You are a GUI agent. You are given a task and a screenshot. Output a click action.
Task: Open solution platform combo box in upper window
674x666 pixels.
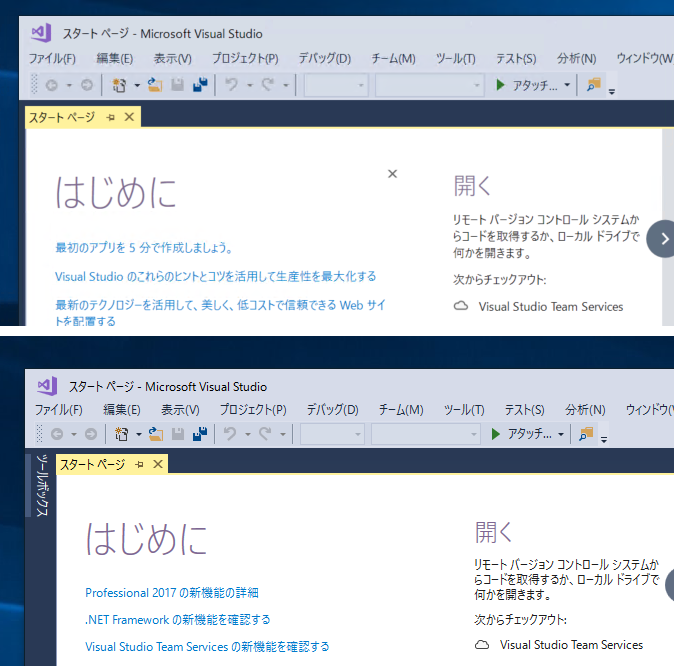429,85
